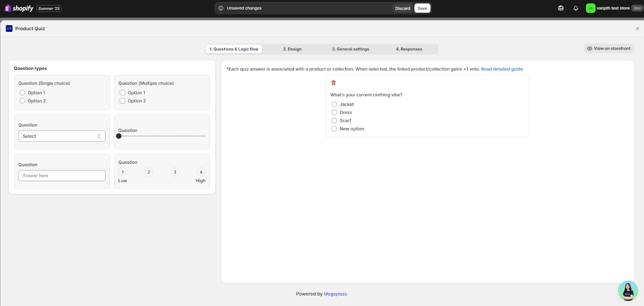The image size is (644, 306).
Task: Close the Product Quiz panel
Action: [x=637, y=29]
